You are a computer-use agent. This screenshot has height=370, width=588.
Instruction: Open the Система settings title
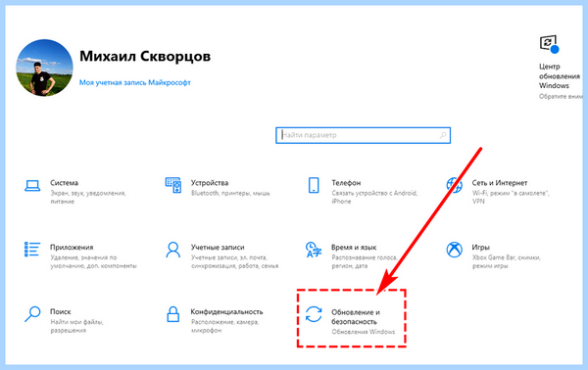pyautogui.click(x=64, y=183)
